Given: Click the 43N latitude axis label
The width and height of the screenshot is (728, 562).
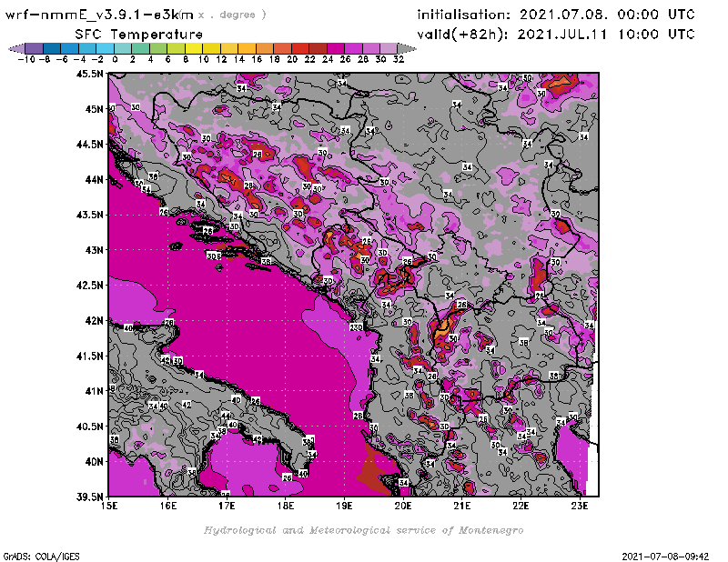Looking at the screenshot, I should [x=94, y=250].
